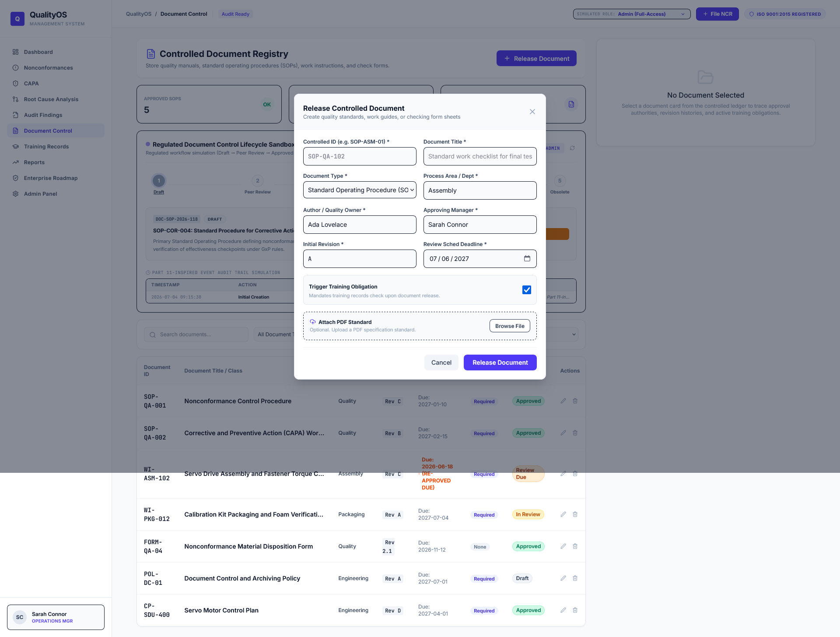Screen dimensions: 840x637
Task: Click the Author / Quality Owner field
Action: pos(360,225)
